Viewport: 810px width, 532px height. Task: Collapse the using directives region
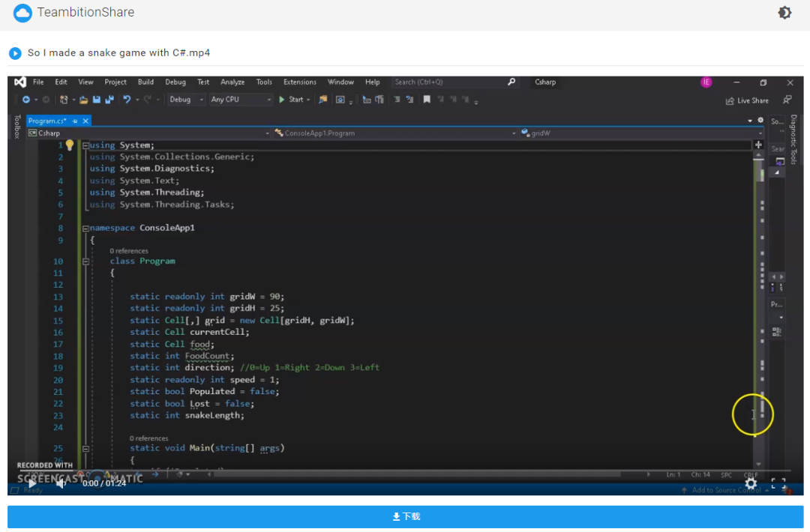85,145
